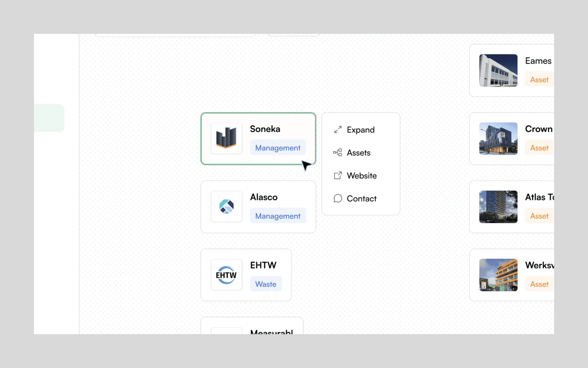Image resolution: width=588 pixels, height=368 pixels.
Task: Select Contact in the context menu
Action: point(361,199)
